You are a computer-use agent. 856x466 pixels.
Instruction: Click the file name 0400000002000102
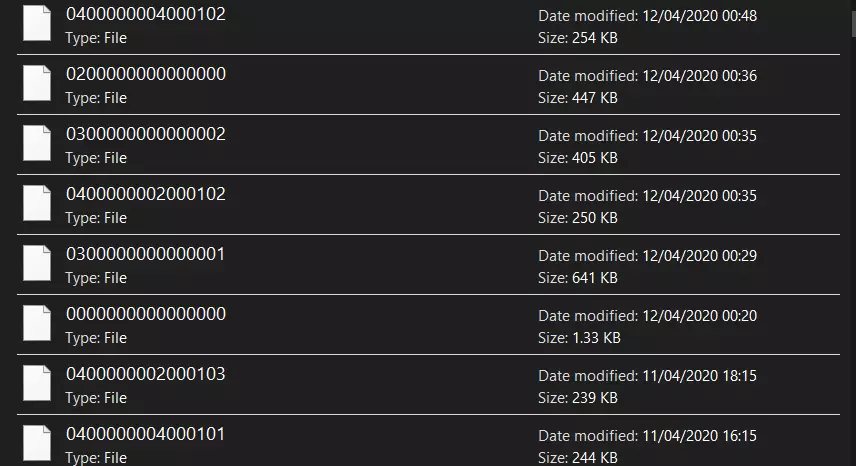point(145,195)
